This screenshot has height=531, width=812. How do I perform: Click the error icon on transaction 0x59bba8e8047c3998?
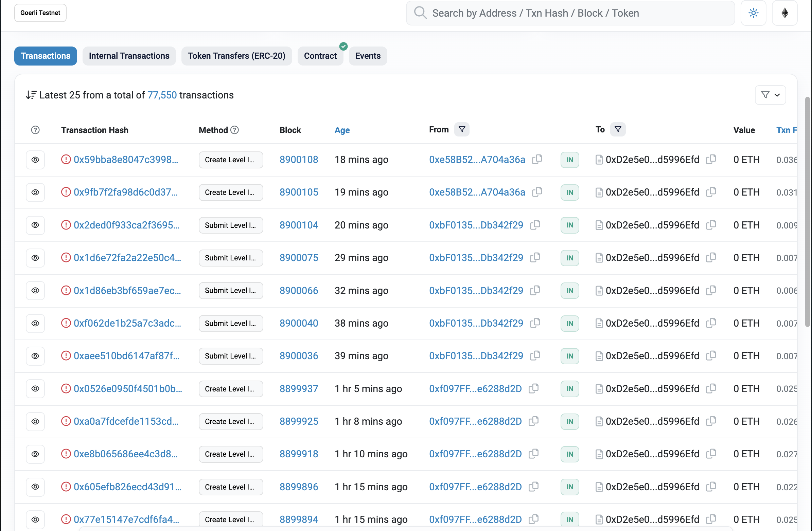pyautogui.click(x=66, y=159)
